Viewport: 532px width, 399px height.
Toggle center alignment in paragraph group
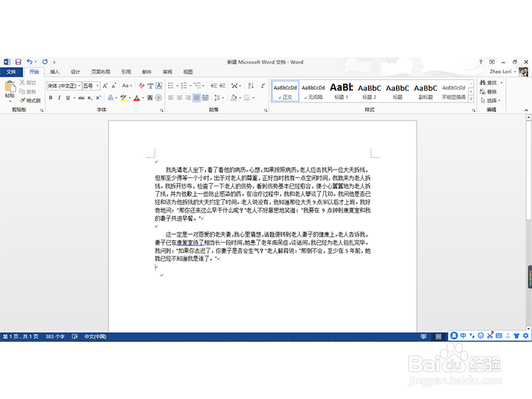[180, 98]
